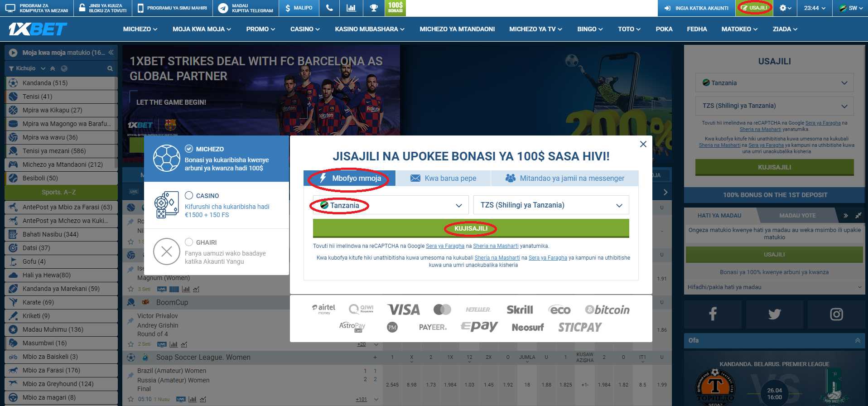
Task: Select Besiboli (50) in sidebar
Action: click(61, 178)
